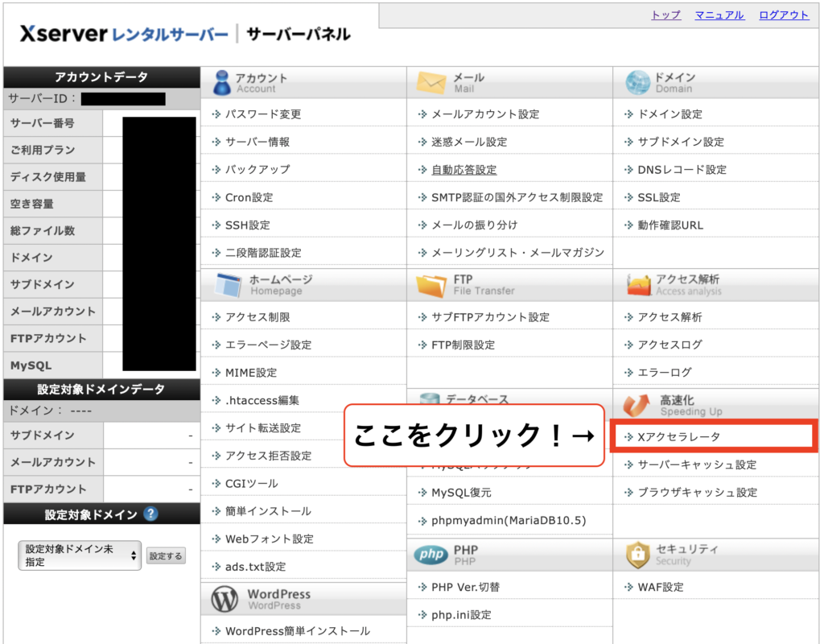
Task: Open 簡単インストール under Homepage
Action: coord(269,511)
